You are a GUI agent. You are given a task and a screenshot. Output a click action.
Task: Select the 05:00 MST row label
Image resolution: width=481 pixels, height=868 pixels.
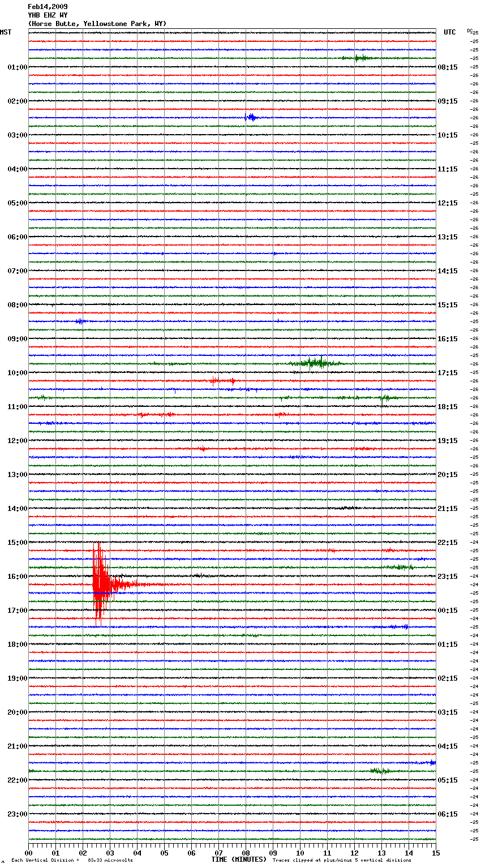(18, 203)
